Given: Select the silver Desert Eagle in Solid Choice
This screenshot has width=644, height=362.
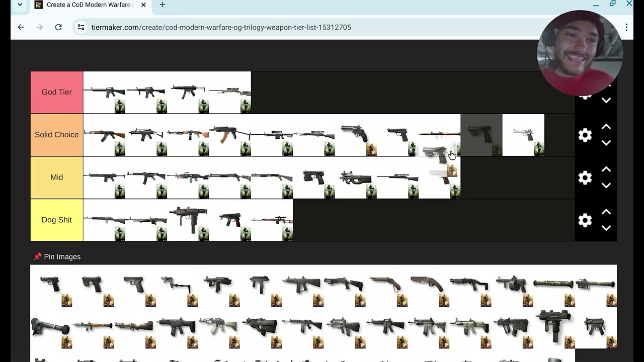Looking at the screenshot, I should [523, 135].
